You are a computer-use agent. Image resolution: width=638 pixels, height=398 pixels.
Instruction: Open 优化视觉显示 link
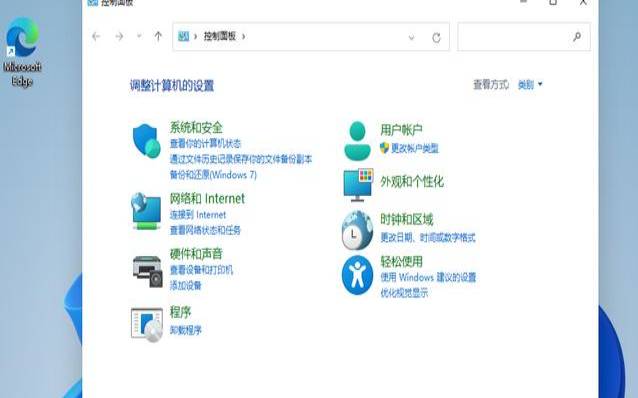[404, 293]
